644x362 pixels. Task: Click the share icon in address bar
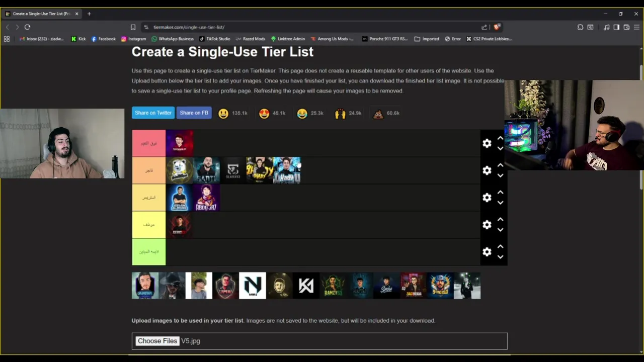(x=484, y=27)
